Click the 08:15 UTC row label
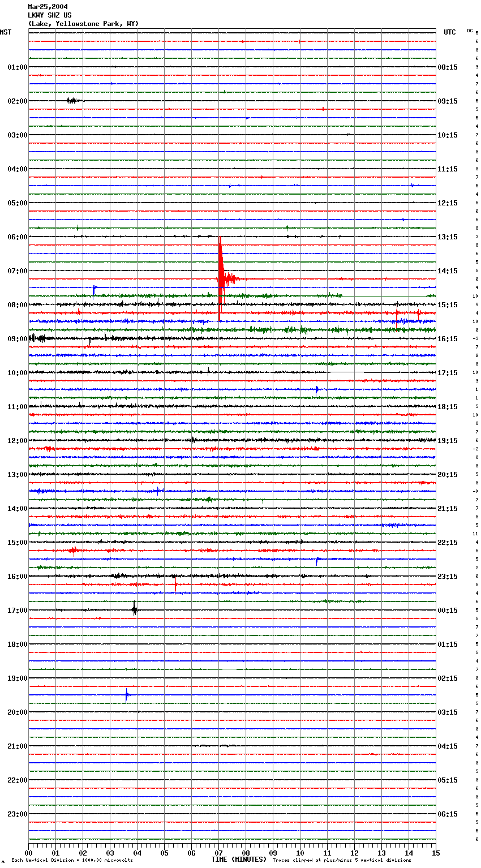 (448, 67)
